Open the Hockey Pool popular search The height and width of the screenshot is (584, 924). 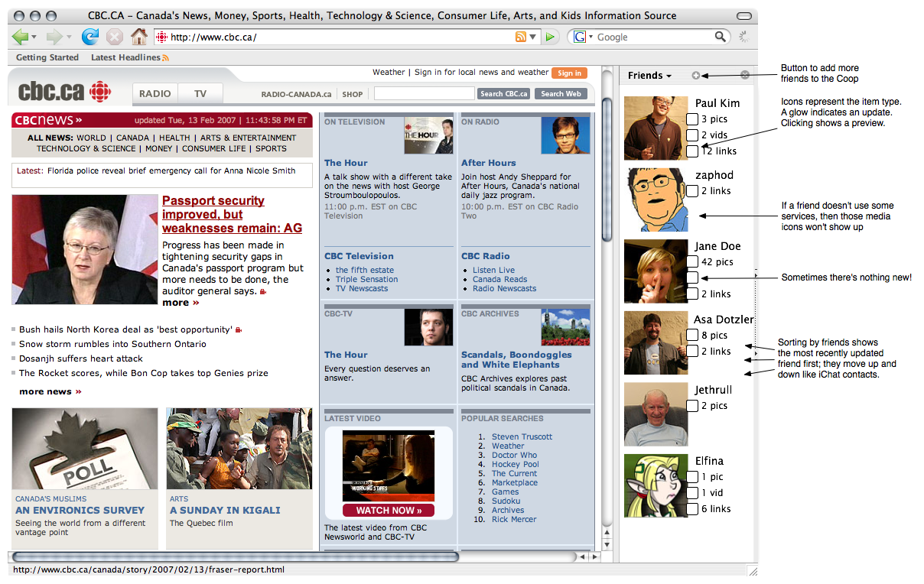click(x=515, y=465)
